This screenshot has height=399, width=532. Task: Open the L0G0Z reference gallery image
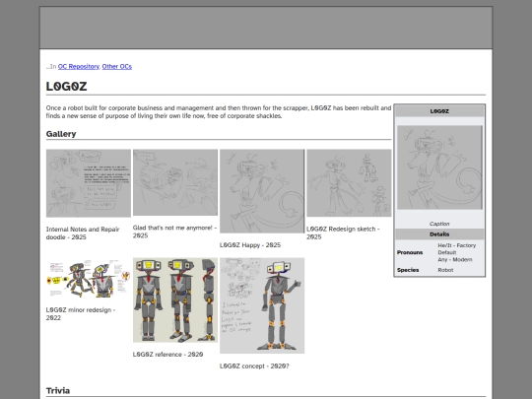point(175,300)
